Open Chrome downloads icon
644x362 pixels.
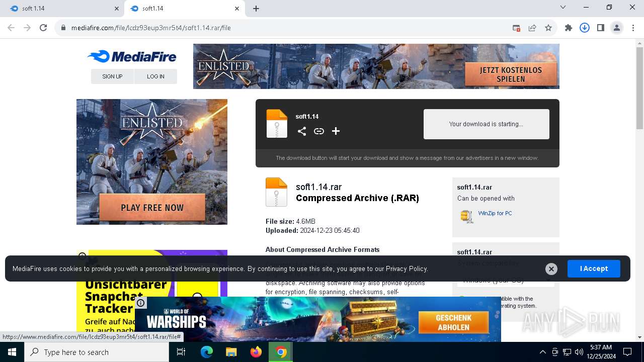[585, 28]
